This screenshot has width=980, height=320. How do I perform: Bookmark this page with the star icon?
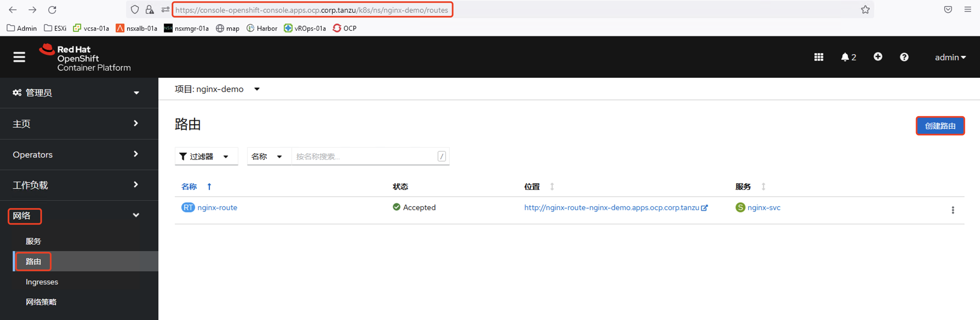865,10
